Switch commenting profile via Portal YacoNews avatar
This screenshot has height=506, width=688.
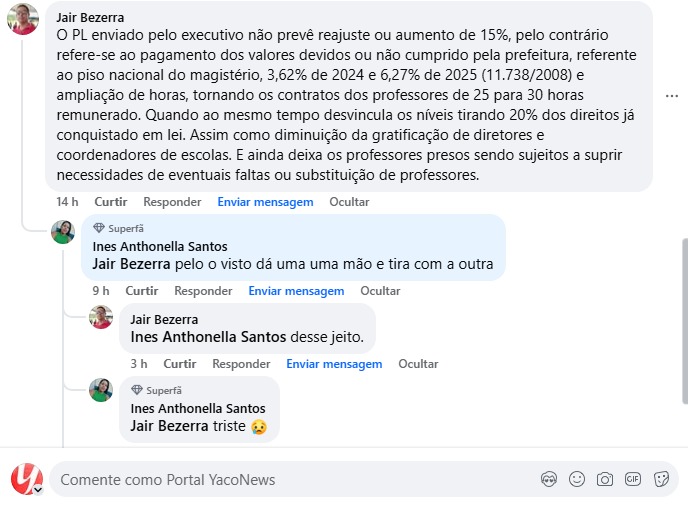25,479
